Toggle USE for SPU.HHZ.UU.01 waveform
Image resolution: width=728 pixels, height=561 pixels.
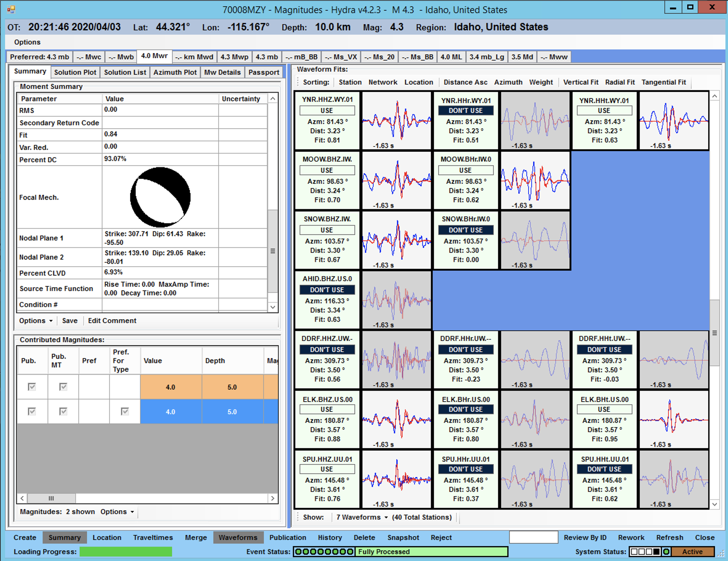pyautogui.click(x=327, y=469)
